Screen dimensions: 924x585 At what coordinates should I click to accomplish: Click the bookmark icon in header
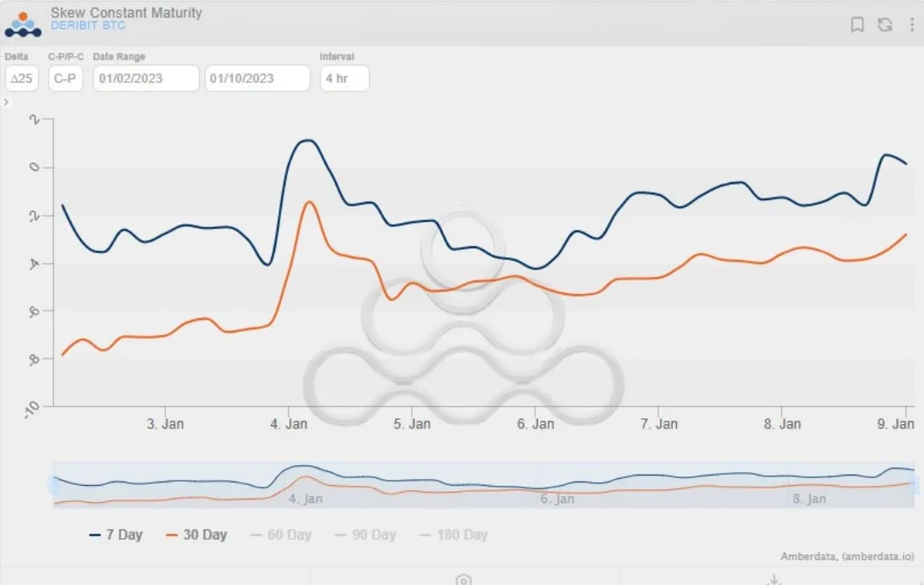[x=856, y=25]
